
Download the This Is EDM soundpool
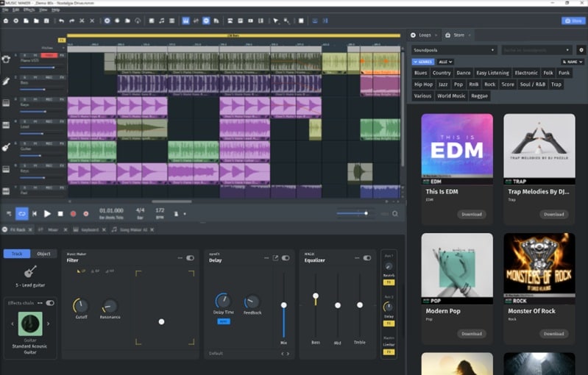(470, 215)
